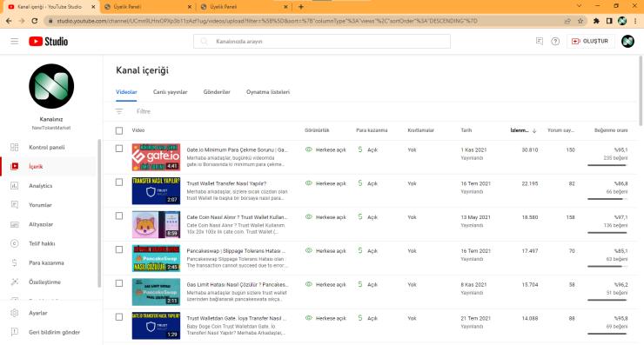The height and width of the screenshot is (345, 644).
Task: Sort by the İzlenme views column arrow
Action: (x=534, y=130)
